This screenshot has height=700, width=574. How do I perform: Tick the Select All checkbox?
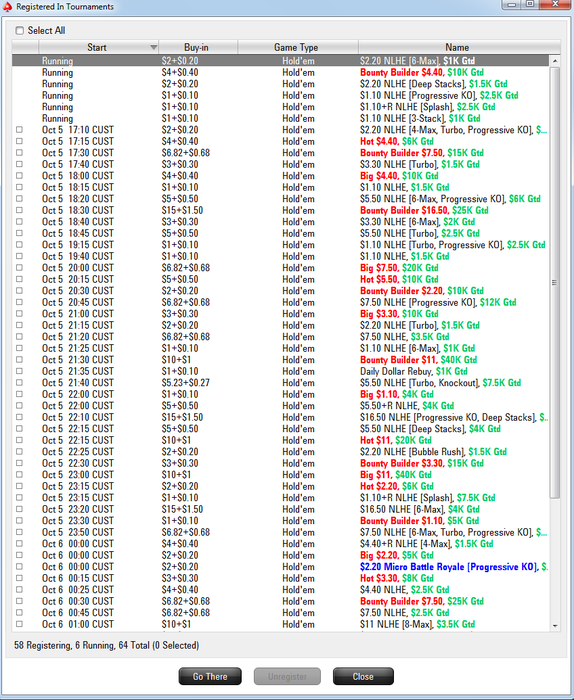(20, 30)
